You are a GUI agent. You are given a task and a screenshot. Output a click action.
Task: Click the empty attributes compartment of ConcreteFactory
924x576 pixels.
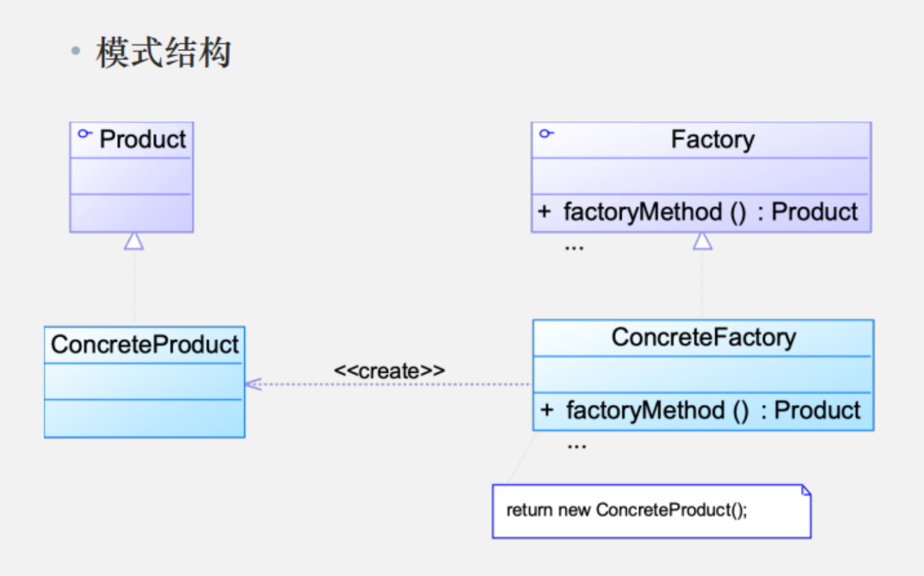tap(703, 373)
